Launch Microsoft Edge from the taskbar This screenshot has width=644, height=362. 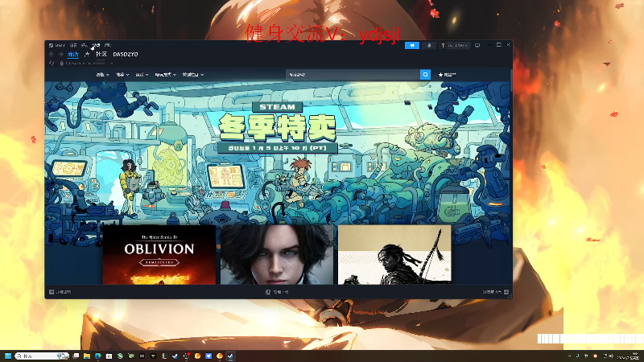[x=97, y=356]
